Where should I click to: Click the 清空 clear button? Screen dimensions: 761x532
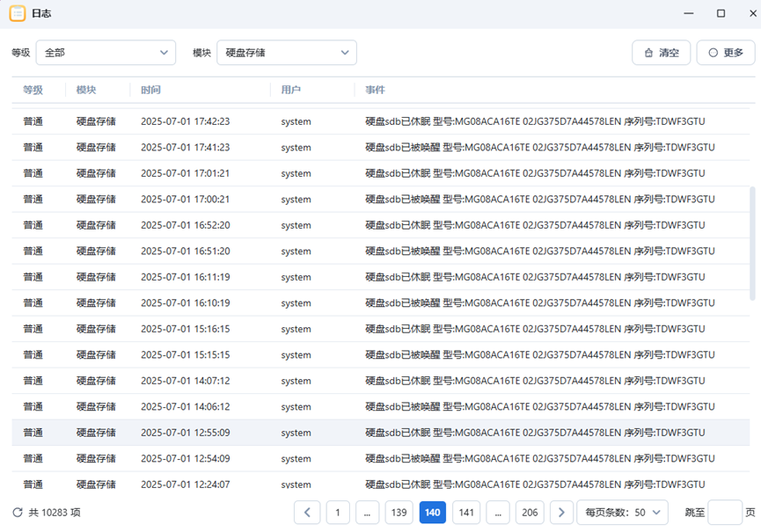pos(661,53)
